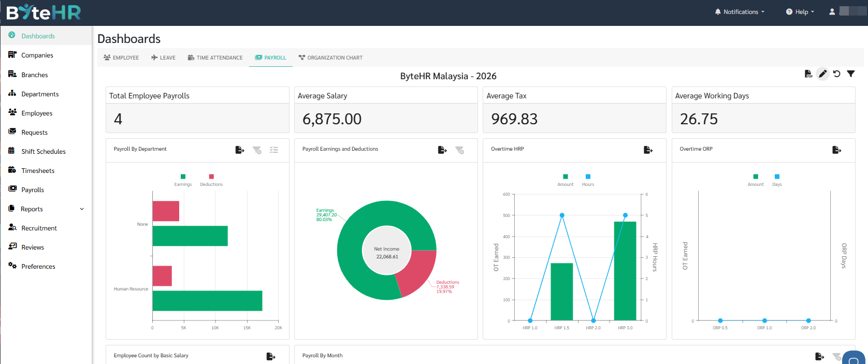Image resolution: width=868 pixels, height=364 pixels.
Task: Export the Payroll By Department chart
Action: pyautogui.click(x=240, y=150)
